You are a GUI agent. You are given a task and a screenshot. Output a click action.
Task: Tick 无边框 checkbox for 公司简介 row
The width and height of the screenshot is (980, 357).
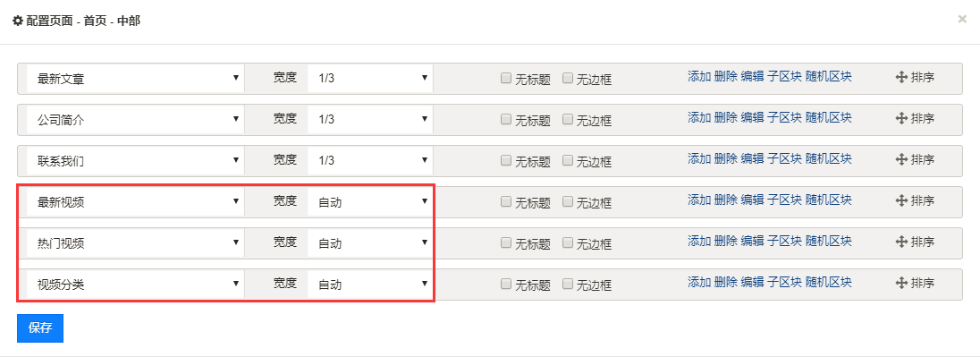coord(568,119)
